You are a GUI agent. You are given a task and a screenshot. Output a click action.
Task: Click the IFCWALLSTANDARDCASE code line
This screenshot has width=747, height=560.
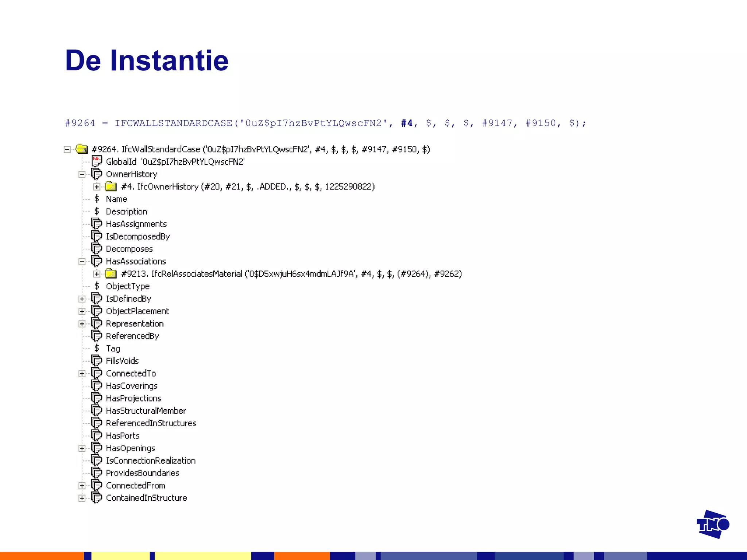coord(325,123)
